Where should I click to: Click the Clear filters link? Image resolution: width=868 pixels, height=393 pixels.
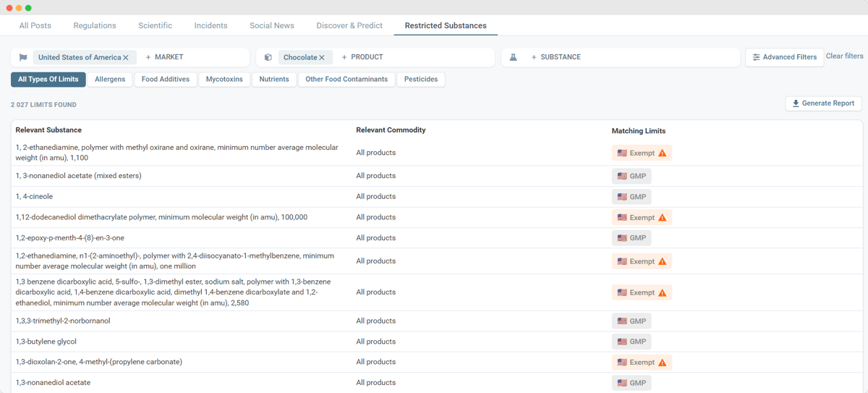(844, 56)
